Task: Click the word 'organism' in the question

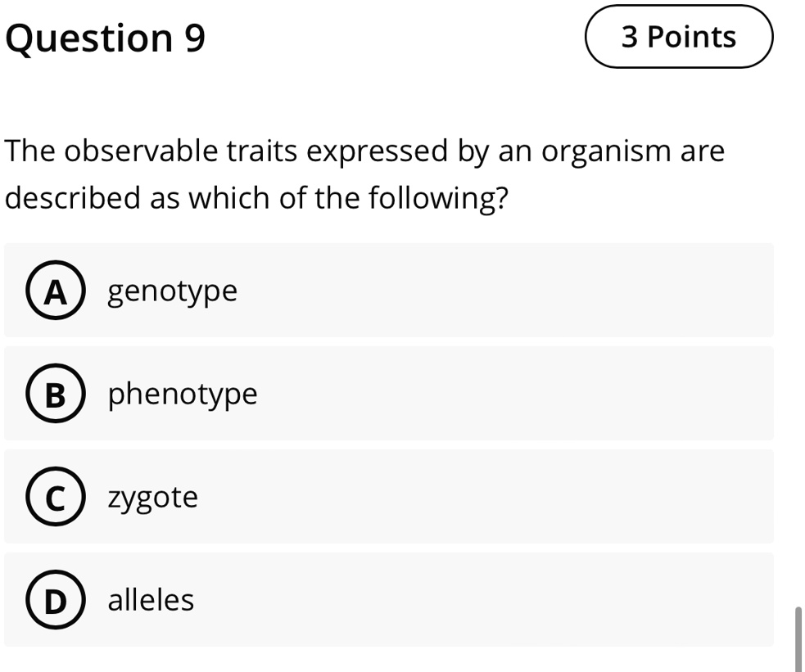Action: [x=606, y=153]
